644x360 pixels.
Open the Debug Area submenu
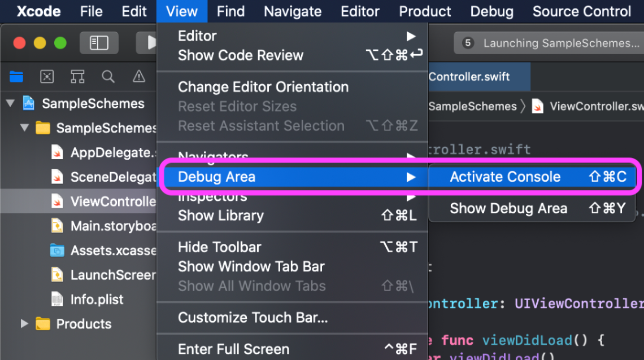point(293,177)
